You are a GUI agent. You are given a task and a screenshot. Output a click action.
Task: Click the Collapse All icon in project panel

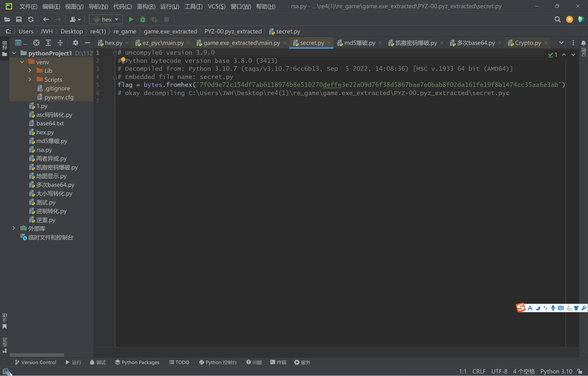pos(60,43)
